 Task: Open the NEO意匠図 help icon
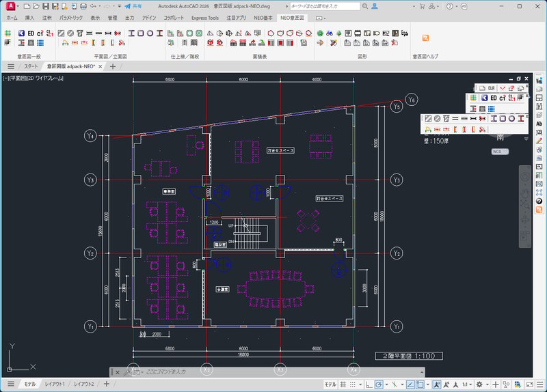[x=425, y=38]
